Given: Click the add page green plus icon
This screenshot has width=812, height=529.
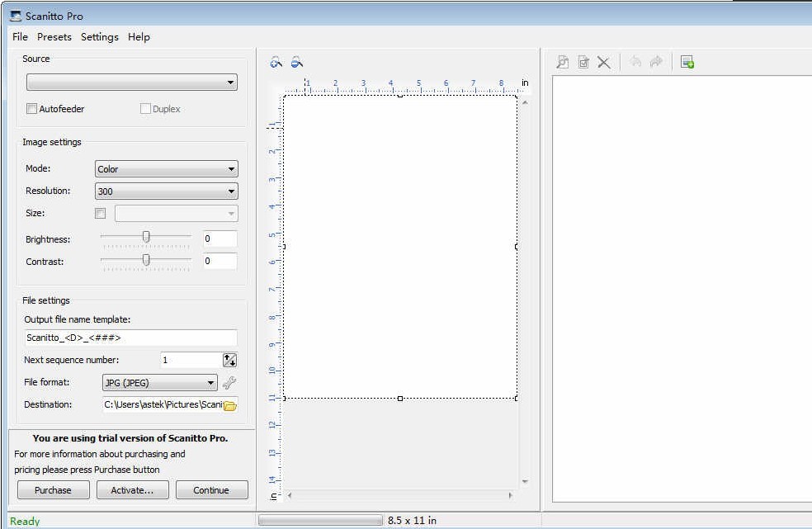Looking at the screenshot, I should tap(687, 62).
